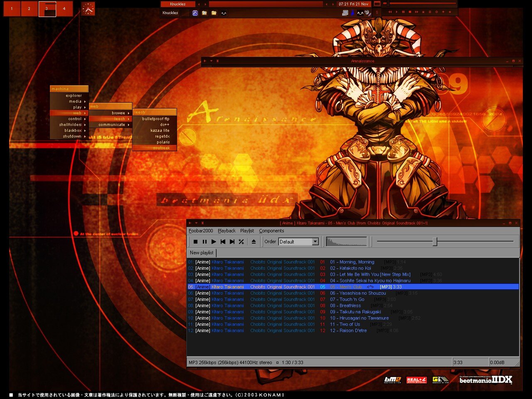
Task: Click the Foobar2000 seek slider handle
Action: pyautogui.click(x=435, y=241)
